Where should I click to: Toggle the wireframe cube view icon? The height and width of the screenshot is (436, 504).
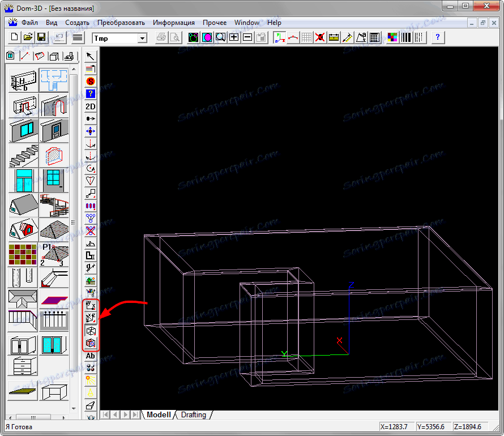[x=91, y=331]
